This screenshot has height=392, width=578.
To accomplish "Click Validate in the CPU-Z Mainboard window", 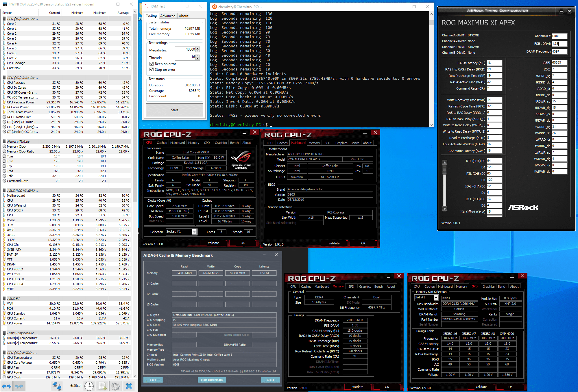I will tap(334, 243).
